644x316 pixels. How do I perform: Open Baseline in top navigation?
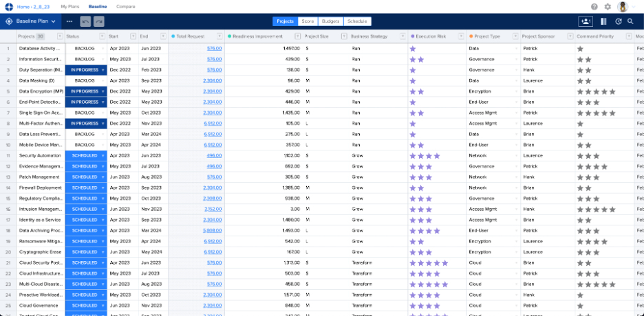[x=98, y=7]
